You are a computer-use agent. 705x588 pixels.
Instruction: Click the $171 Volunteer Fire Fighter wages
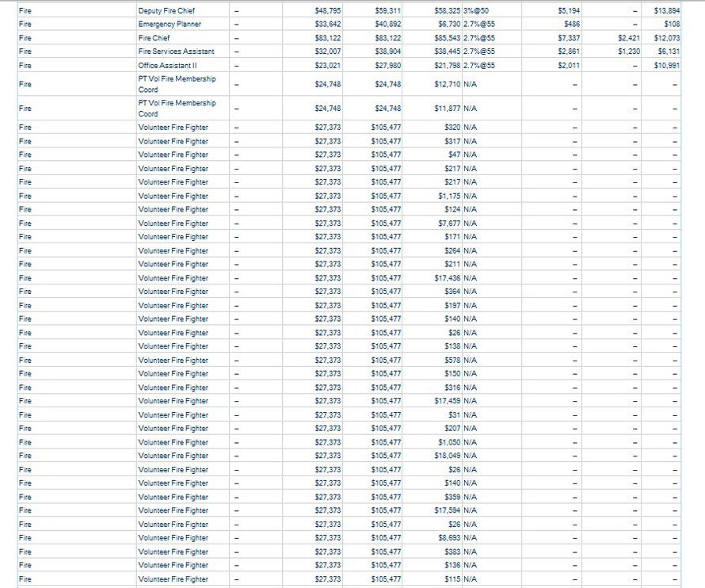[452, 237]
